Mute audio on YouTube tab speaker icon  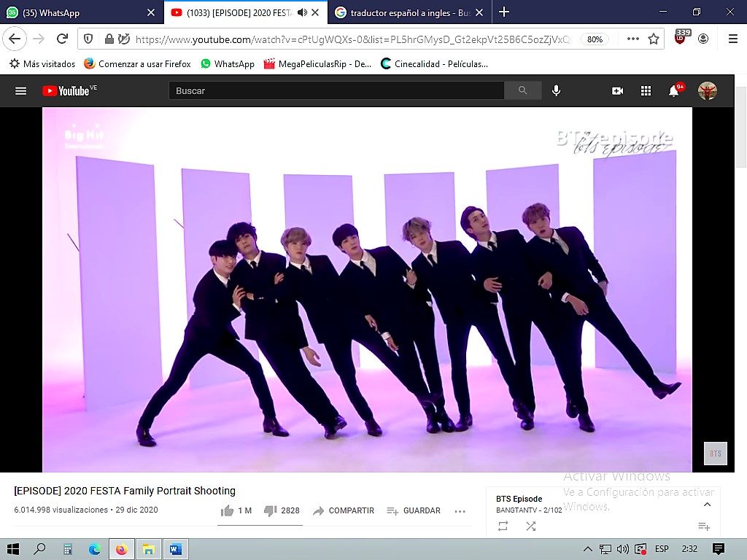pyautogui.click(x=302, y=13)
